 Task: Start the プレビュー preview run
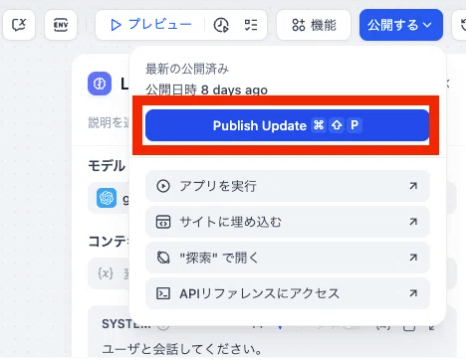tap(151, 25)
